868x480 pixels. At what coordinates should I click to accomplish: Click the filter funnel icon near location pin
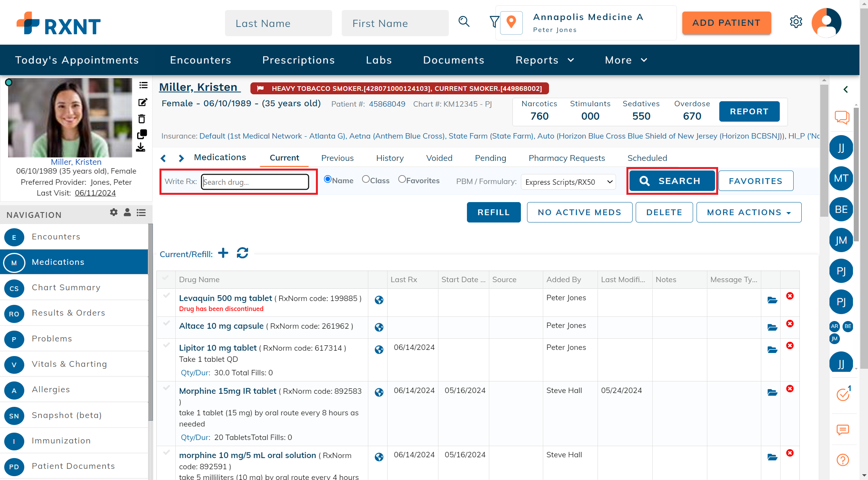pos(494,22)
